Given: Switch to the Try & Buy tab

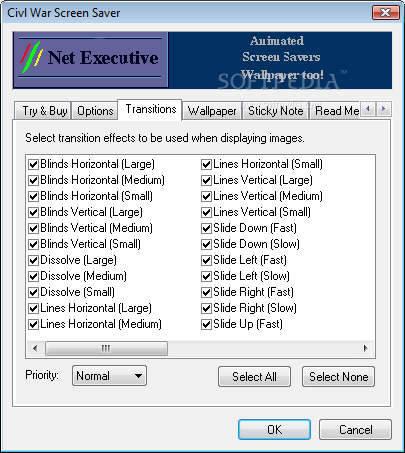Looking at the screenshot, I should point(43,111).
